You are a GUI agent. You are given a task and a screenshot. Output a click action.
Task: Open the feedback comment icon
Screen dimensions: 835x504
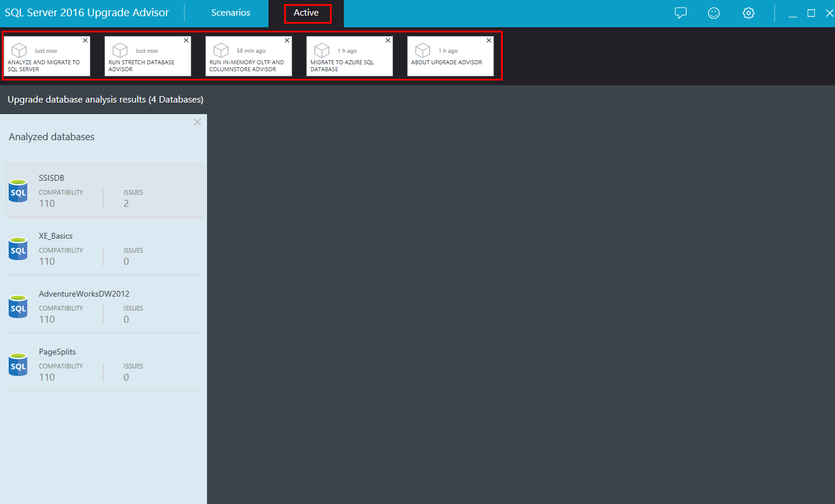[x=681, y=13]
